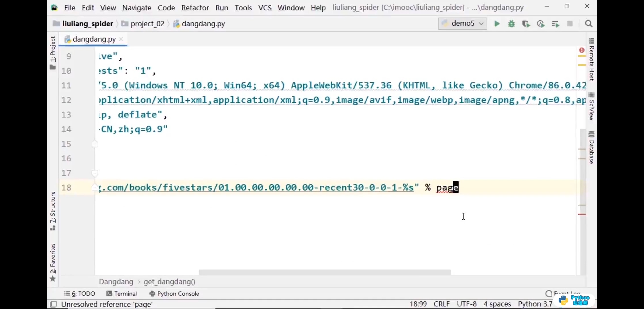Click the 18:99 caret position indicator
This screenshot has height=309, width=644.
coord(418,304)
